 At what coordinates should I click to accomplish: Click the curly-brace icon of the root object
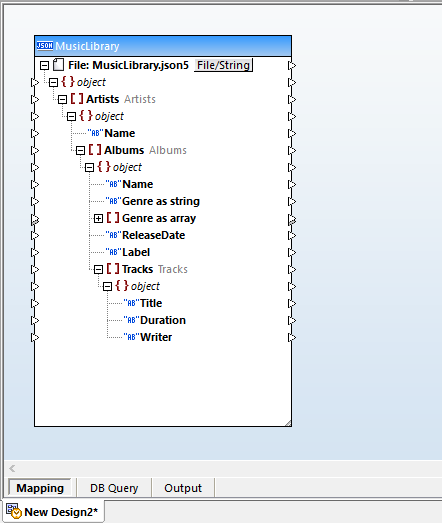(x=68, y=82)
